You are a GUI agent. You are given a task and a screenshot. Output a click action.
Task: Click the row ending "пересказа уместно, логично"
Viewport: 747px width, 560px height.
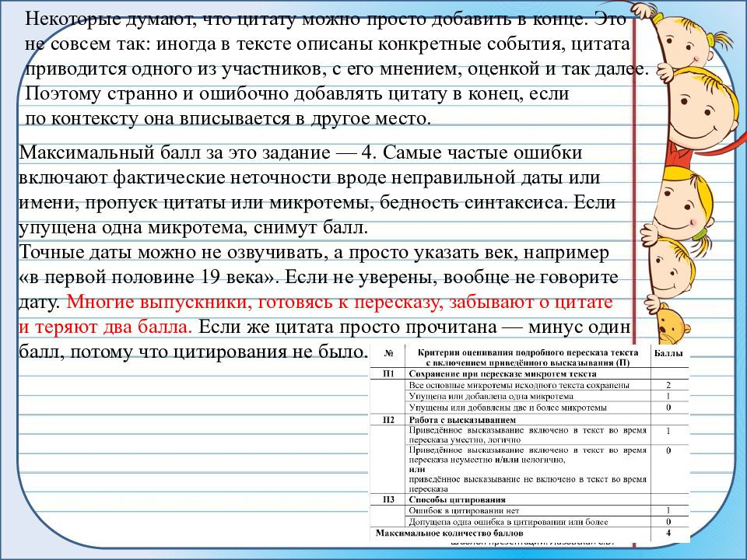click(528, 435)
